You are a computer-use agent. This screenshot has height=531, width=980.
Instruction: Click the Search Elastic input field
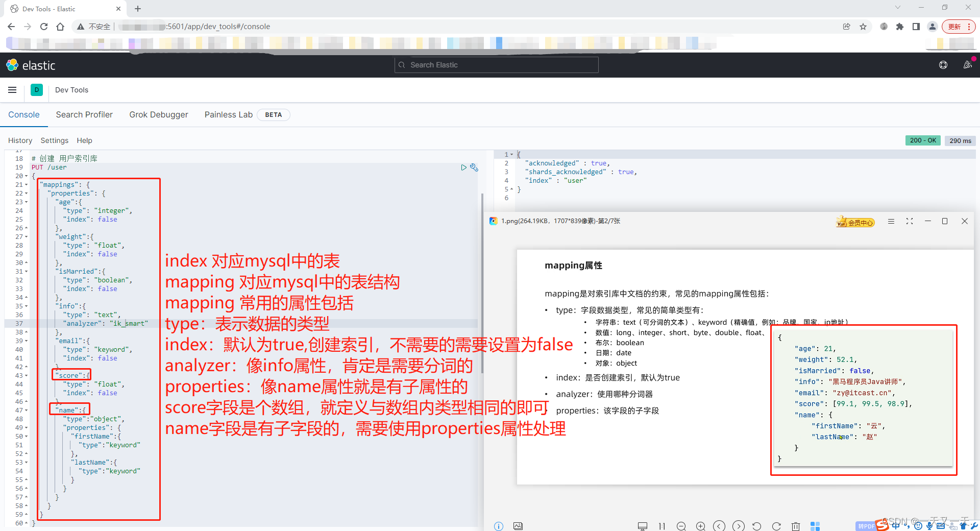click(x=496, y=65)
